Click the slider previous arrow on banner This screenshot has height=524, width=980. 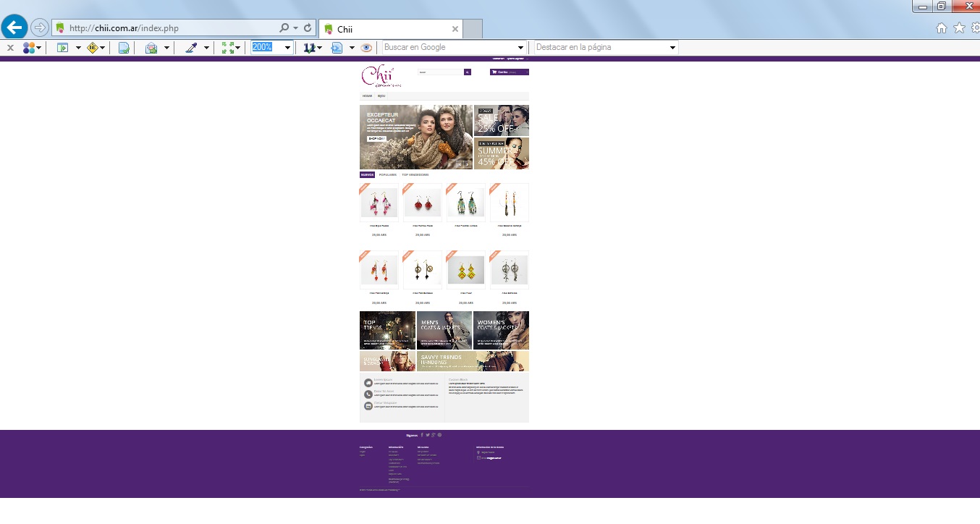point(459,164)
